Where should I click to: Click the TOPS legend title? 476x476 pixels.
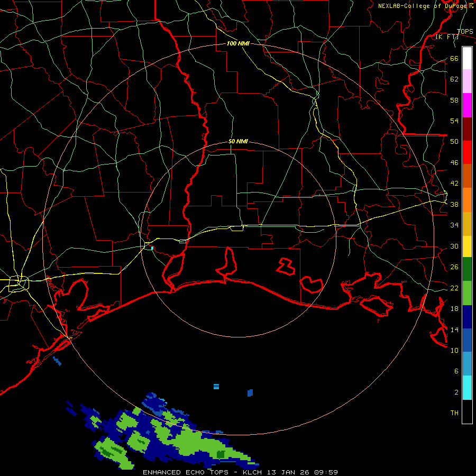[x=465, y=32]
